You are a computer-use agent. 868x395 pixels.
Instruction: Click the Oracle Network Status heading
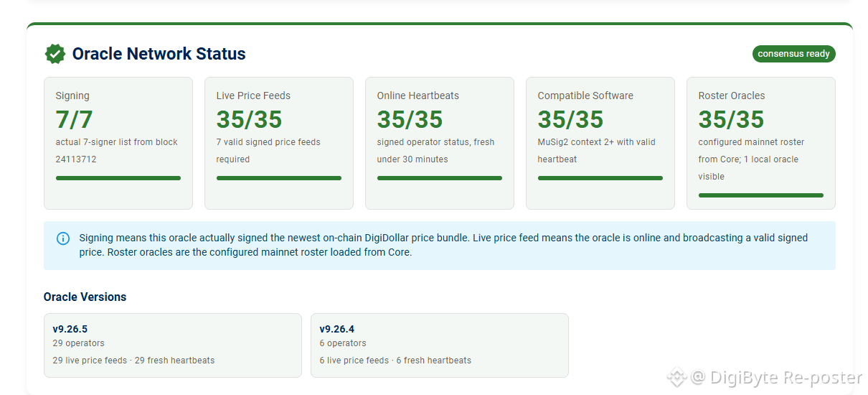point(159,54)
